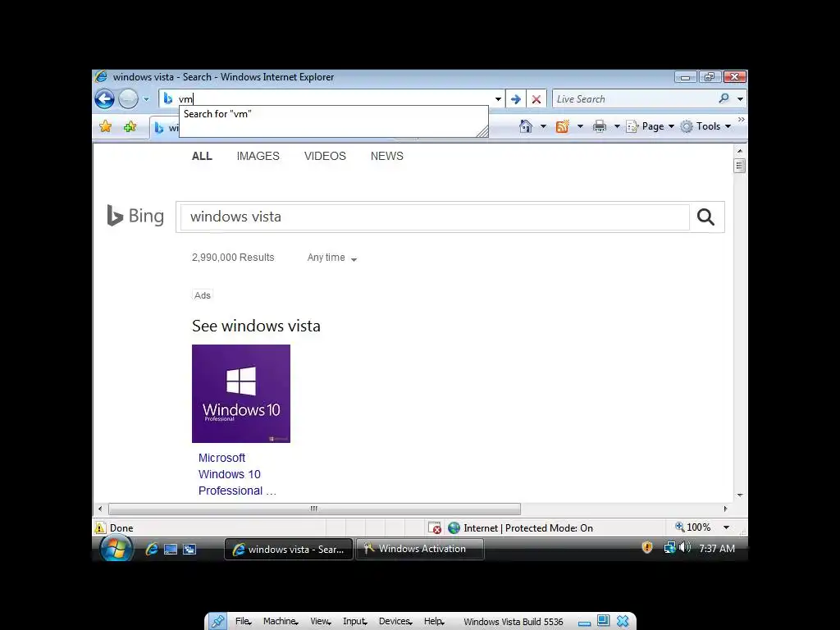Click the 7:37 AM clock
This screenshot has height=630, width=840.
pyautogui.click(x=717, y=549)
